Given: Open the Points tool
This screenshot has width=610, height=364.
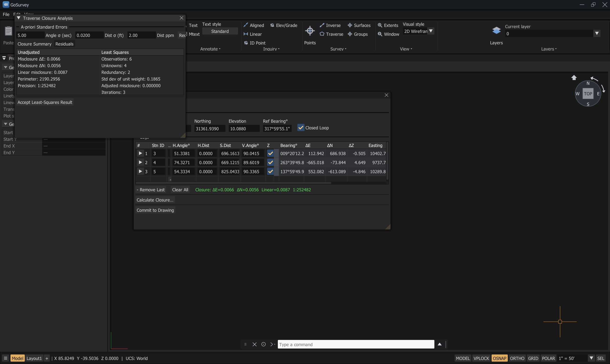Looking at the screenshot, I should click(x=310, y=35).
